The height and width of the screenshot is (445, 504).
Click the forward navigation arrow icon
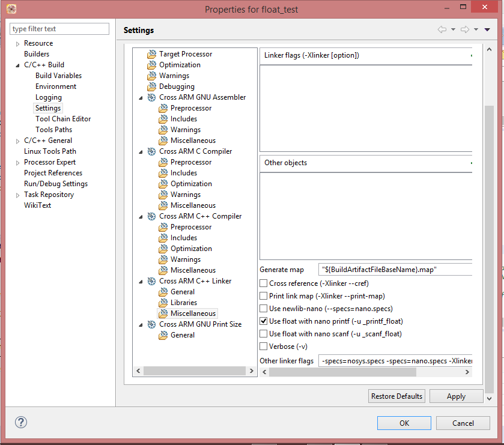point(465,29)
